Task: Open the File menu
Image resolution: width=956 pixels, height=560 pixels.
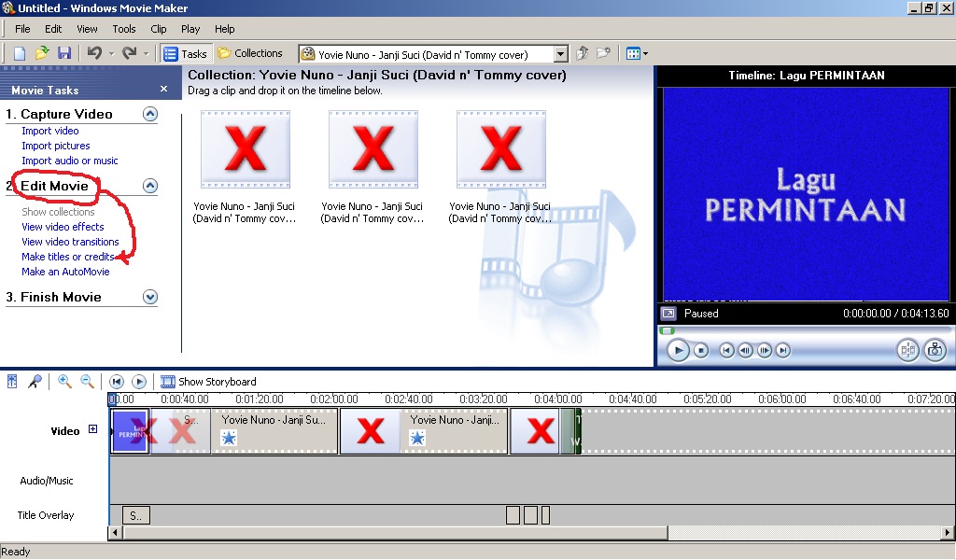Action: [x=22, y=29]
